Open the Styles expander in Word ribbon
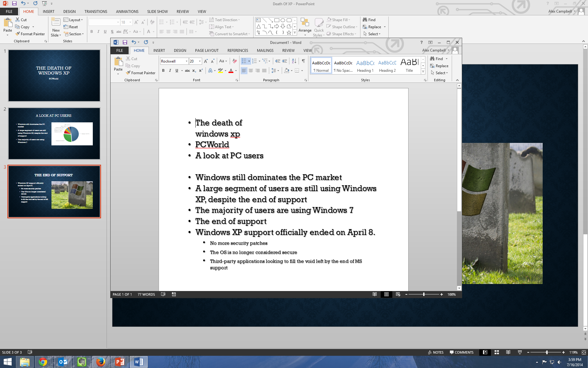This screenshot has width=588, height=368. tap(424, 80)
